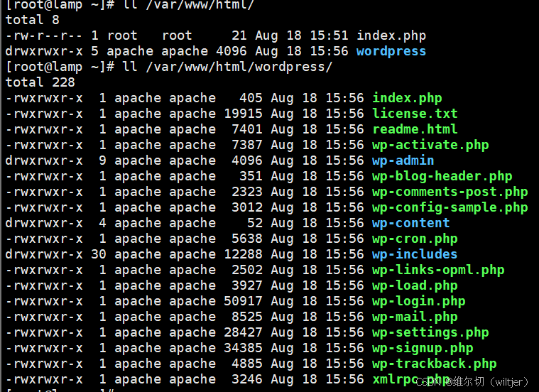Click the blue wordpress directory name
539x392 pixels.
pyautogui.click(x=391, y=52)
